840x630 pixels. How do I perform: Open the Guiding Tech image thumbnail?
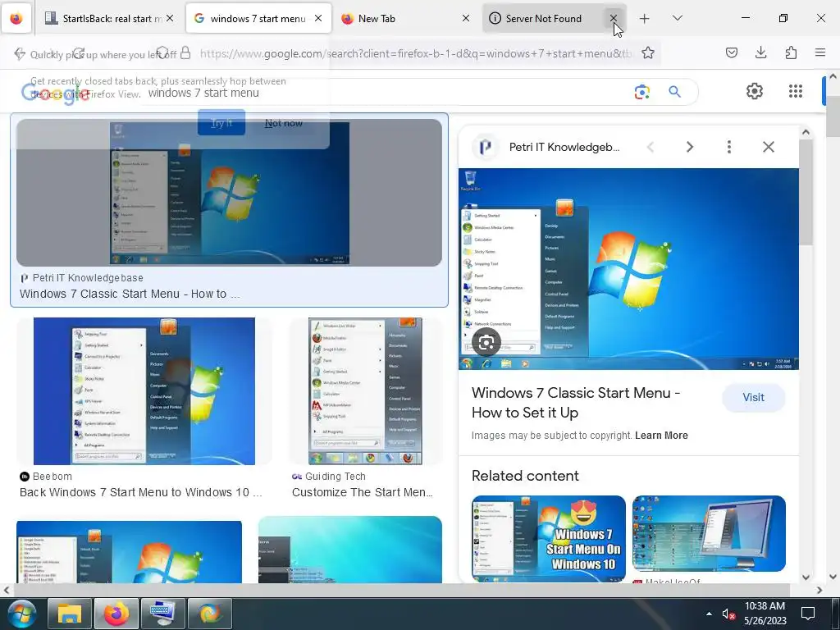(365, 391)
